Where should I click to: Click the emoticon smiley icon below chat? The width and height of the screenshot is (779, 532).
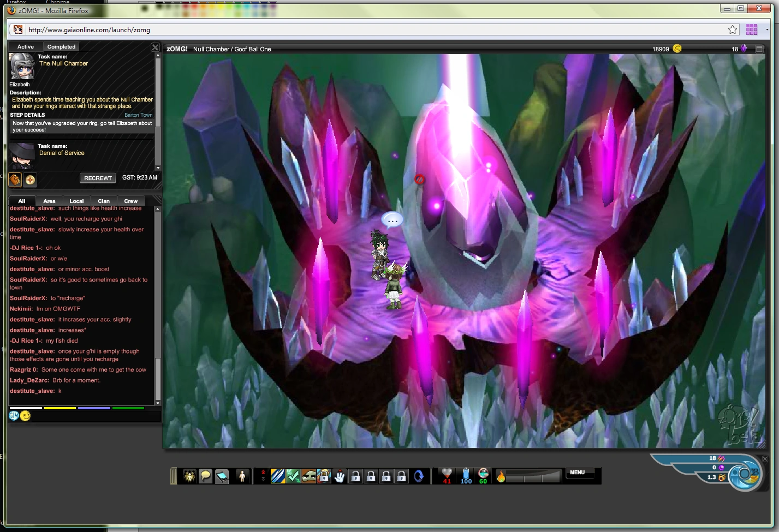click(26, 416)
